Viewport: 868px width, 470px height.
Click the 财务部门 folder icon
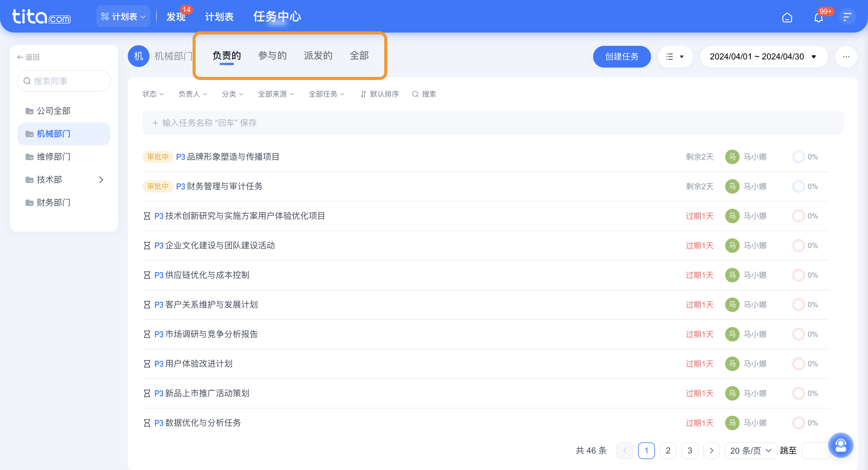pyautogui.click(x=29, y=203)
